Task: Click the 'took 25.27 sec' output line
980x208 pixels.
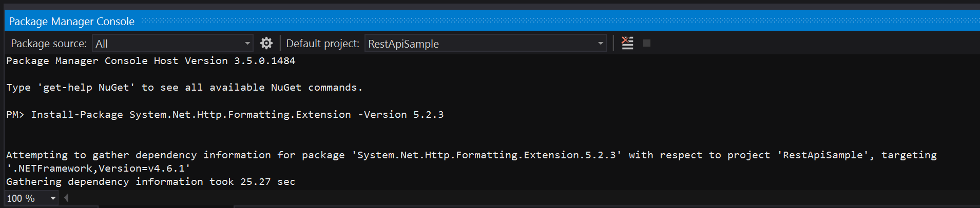Action: pos(150,182)
